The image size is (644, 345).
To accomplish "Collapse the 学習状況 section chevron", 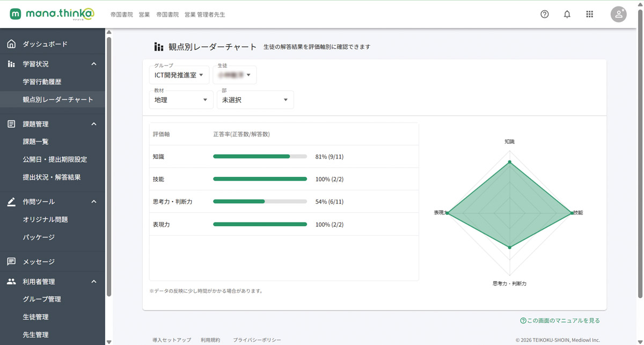I will click(x=94, y=64).
